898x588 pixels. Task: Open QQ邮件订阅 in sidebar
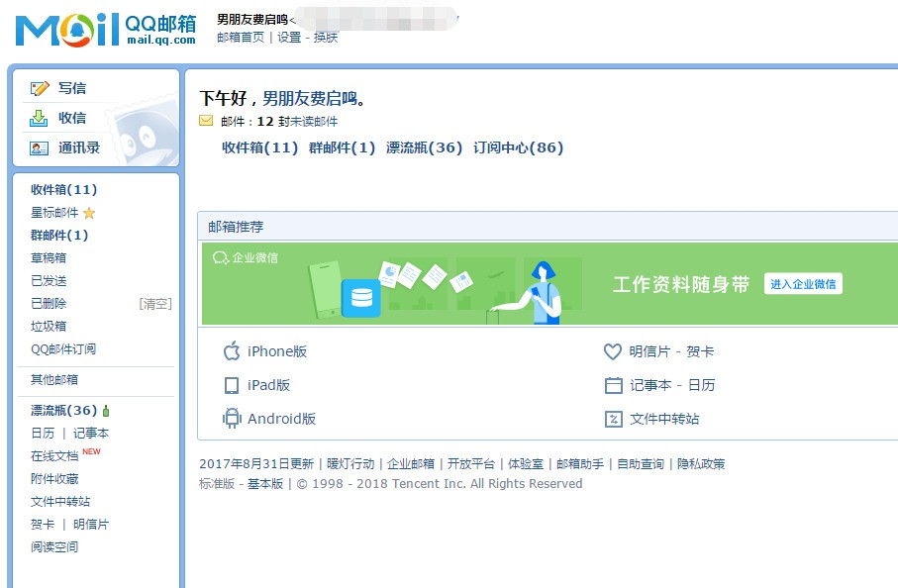pos(63,349)
